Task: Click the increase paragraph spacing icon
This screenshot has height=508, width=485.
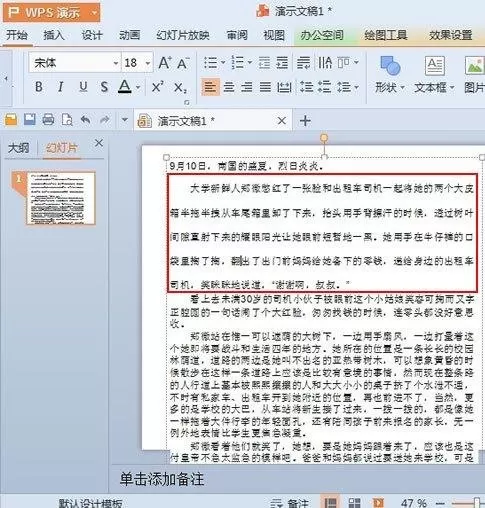Action: (306, 87)
